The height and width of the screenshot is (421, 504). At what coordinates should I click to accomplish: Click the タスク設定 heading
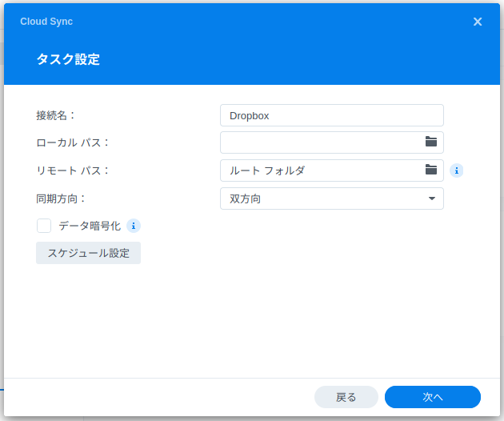tap(68, 59)
